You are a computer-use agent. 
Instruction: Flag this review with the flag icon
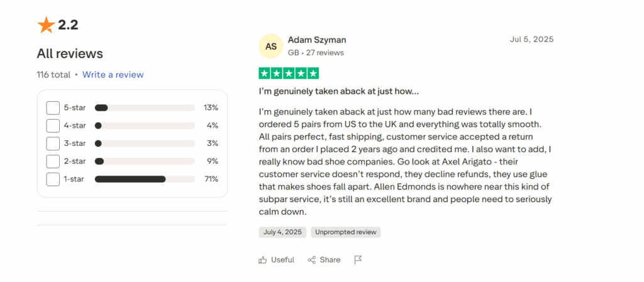pyautogui.click(x=358, y=260)
